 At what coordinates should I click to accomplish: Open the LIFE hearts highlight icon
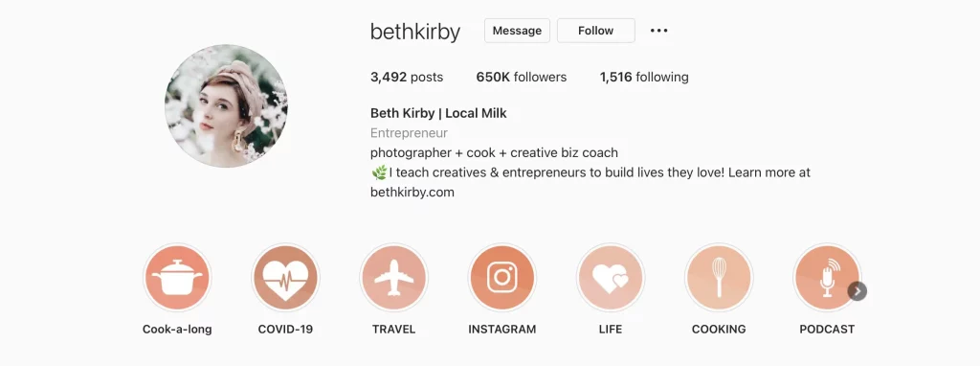tap(611, 278)
